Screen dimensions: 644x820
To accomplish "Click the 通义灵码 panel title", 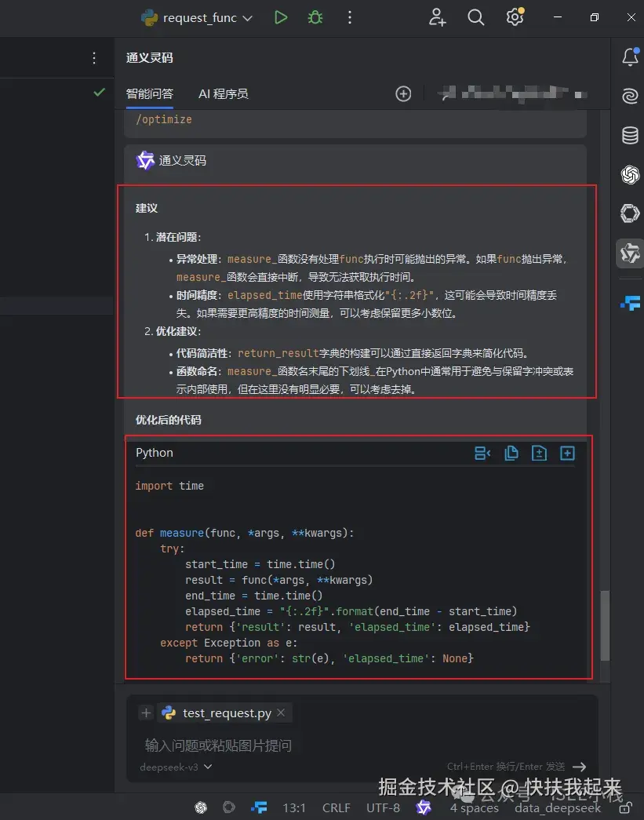I will pos(150,57).
